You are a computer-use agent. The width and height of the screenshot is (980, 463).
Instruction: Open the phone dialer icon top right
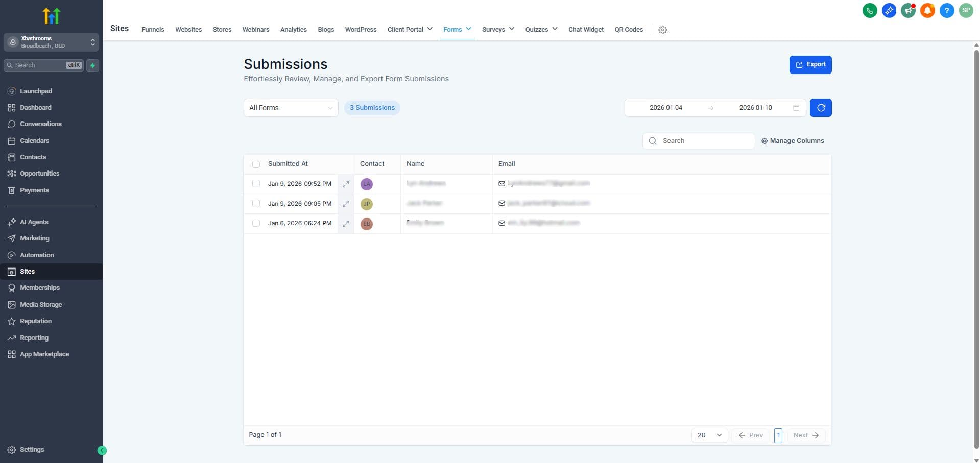pos(870,10)
